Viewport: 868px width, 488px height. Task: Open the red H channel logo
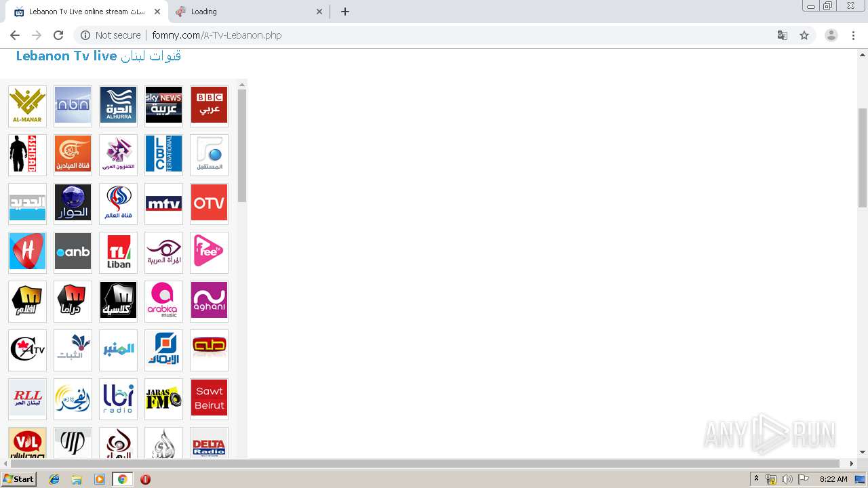tap(28, 252)
